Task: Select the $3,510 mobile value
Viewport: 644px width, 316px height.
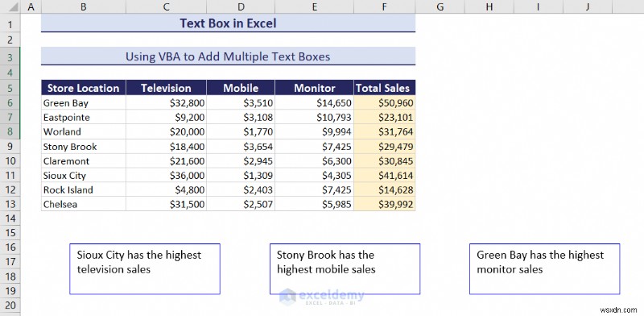Action: (241, 103)
